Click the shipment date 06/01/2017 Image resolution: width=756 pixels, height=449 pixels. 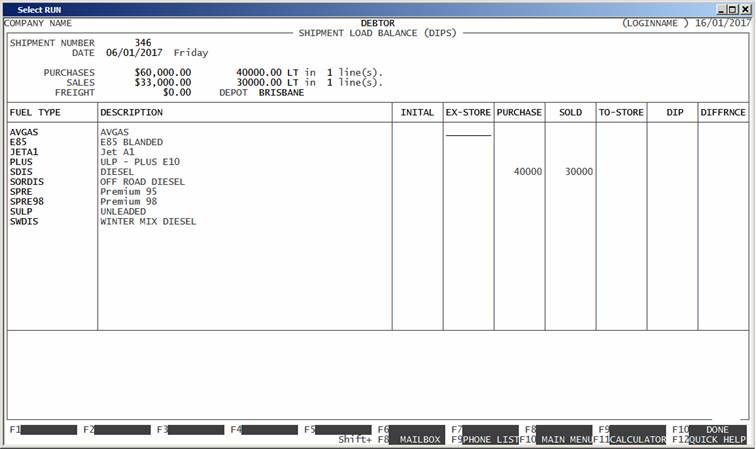pos(134,53)
